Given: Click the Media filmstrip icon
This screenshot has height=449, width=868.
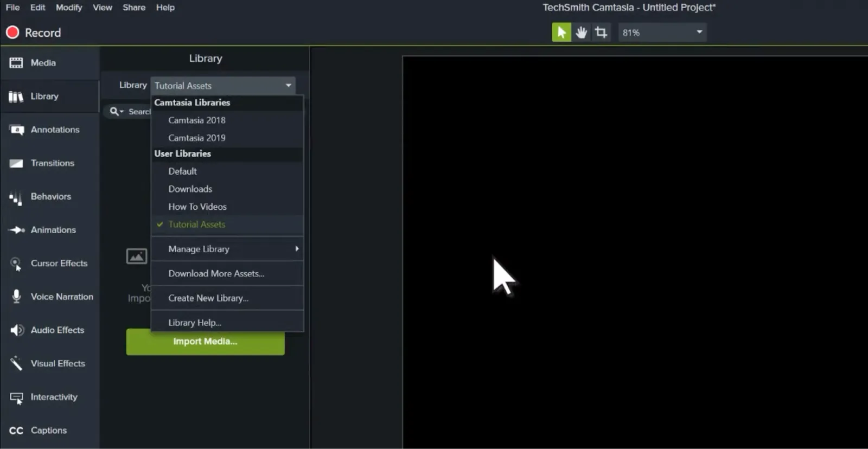Looking at the screenshot, I should (x=16, y=63).
